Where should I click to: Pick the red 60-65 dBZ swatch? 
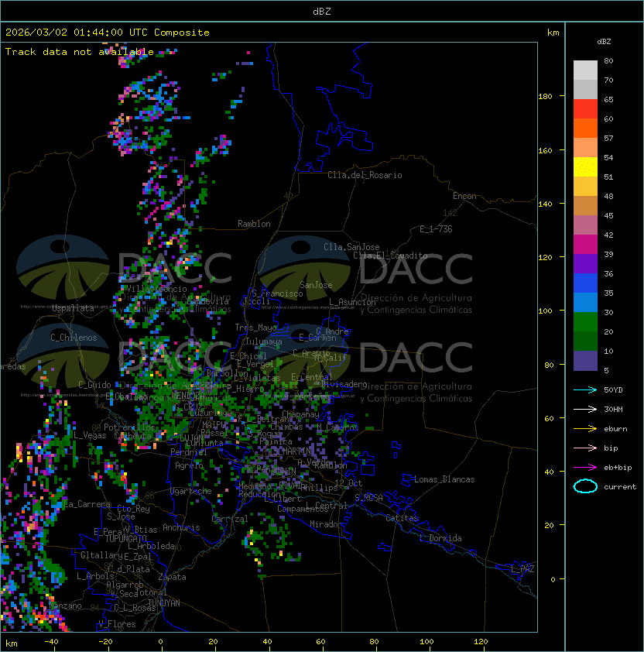tap(585, 109)
